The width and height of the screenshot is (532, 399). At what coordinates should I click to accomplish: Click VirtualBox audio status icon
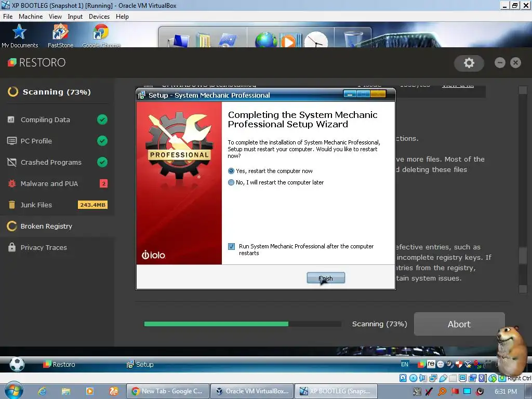pos(423,378)
